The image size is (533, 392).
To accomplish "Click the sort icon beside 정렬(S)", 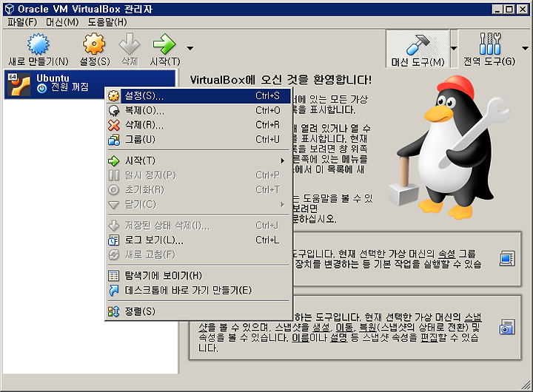I will click(113, 311).
